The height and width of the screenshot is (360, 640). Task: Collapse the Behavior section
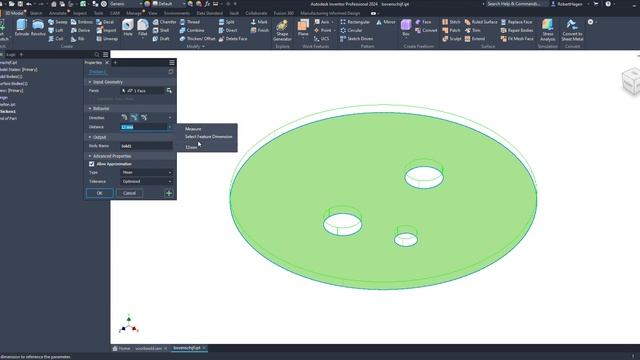pyautogui.click(x=90, y=109)
